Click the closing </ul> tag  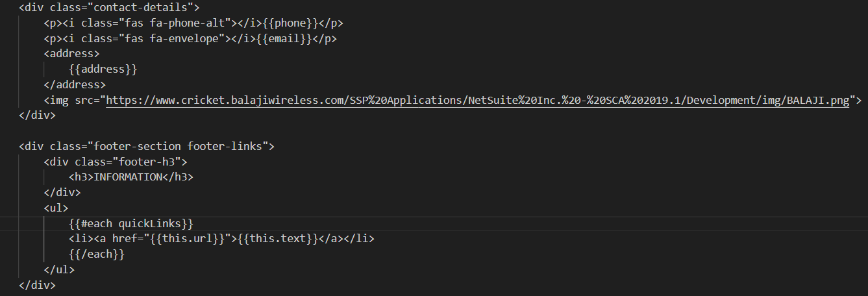click(x=59, y=269)
